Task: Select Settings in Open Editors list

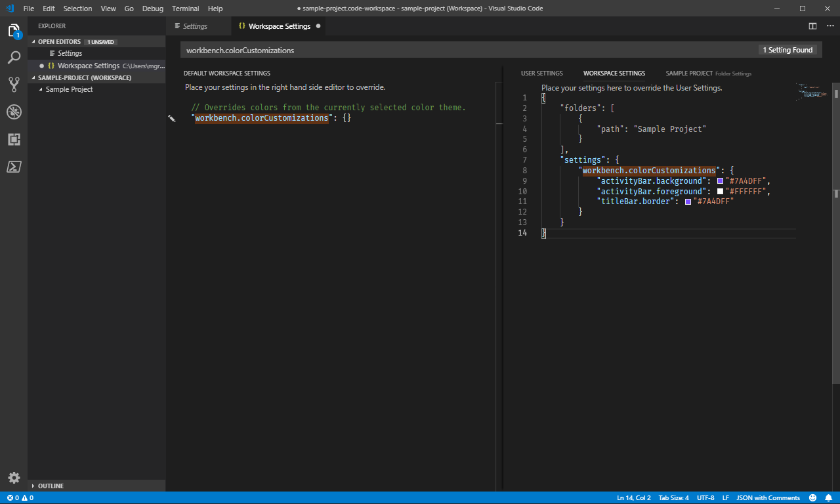Action: point(96,53)
